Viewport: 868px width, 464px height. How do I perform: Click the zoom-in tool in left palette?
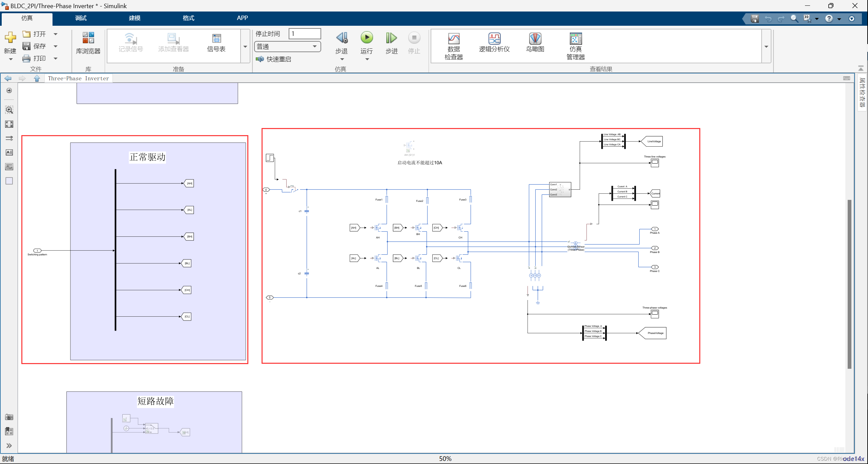[9, 110]
